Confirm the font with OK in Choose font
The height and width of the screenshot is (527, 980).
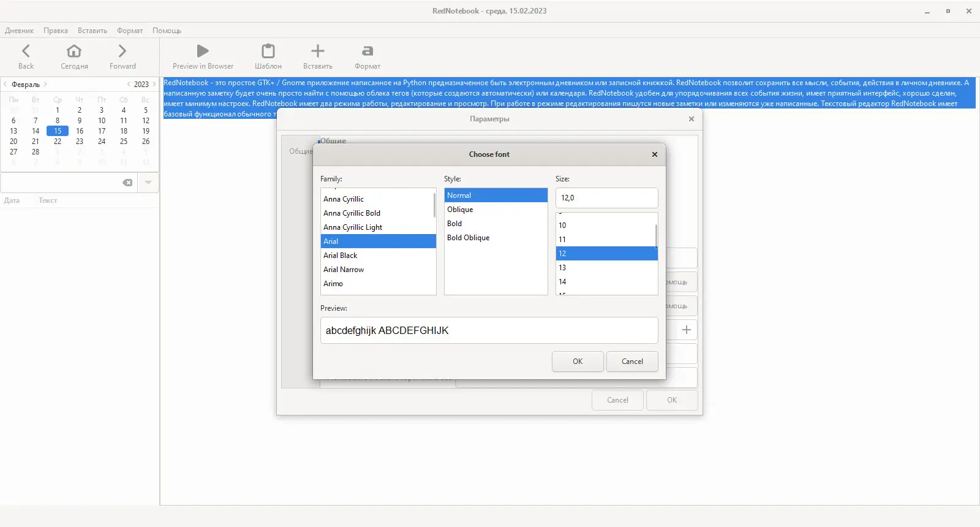click(x=578, y=362)
